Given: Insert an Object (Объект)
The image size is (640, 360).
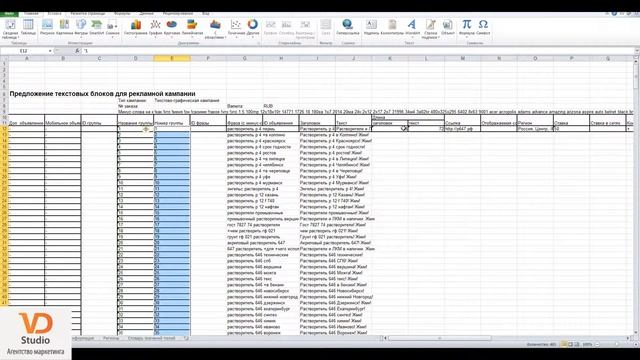Looking at the screenshot, I should [x=448, y=27].
